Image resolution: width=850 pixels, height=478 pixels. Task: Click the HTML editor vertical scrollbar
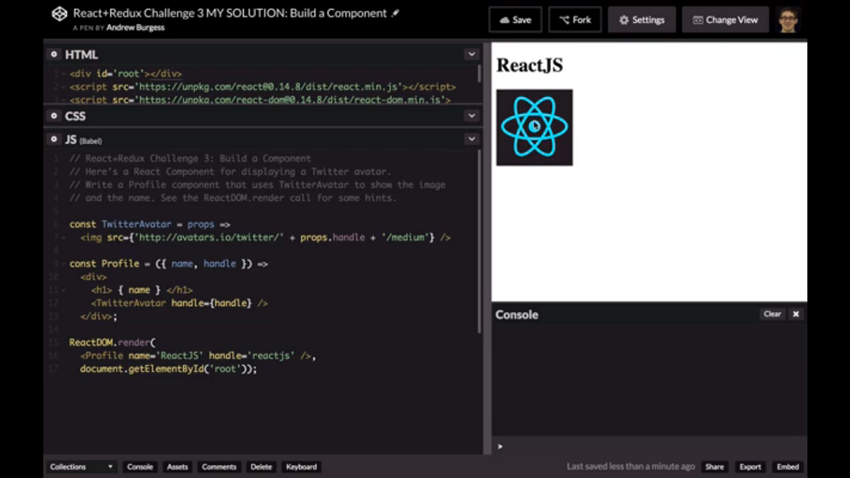pos(479,74)
